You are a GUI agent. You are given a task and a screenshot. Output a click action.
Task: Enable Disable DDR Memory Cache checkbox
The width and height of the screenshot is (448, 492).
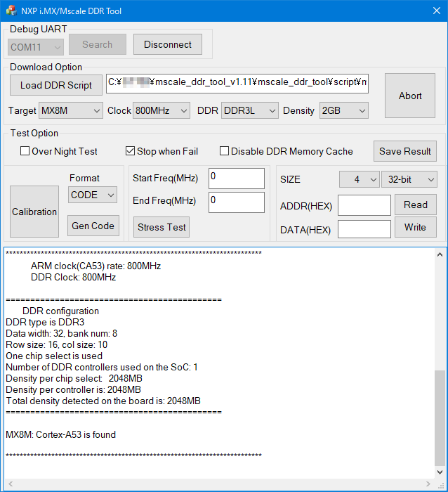(x=224, y=151)
